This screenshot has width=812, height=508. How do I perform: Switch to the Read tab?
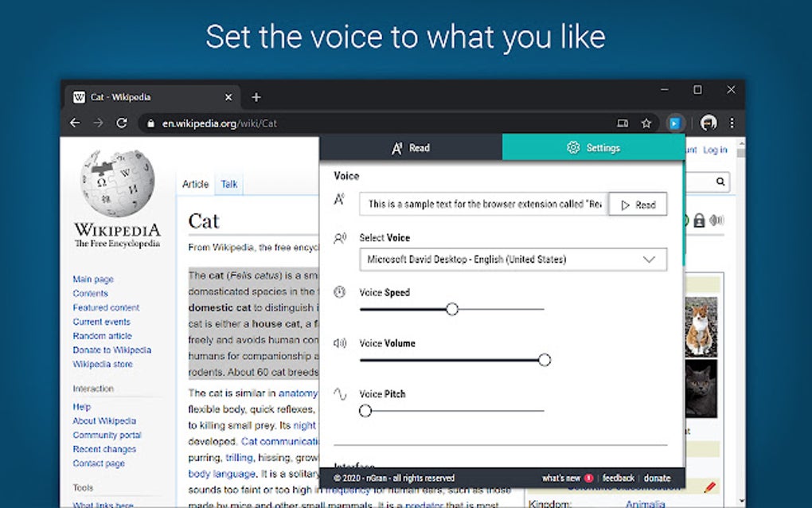pos(411,148)
